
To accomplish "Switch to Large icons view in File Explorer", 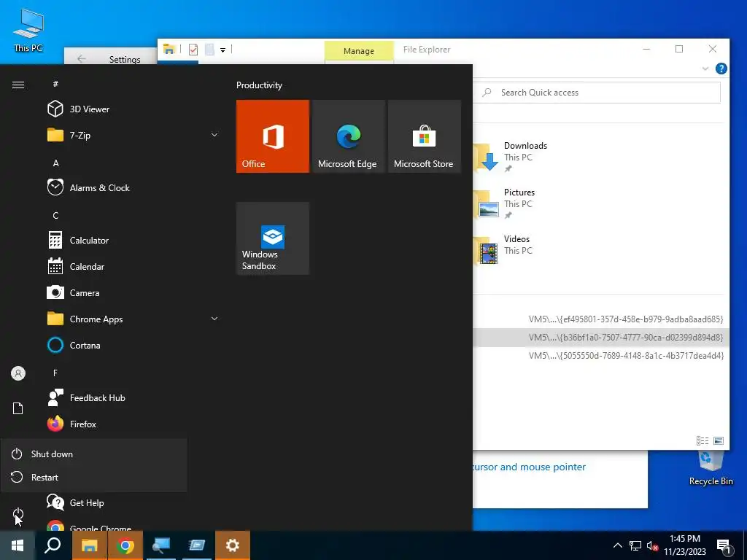I will coord(719,440).
